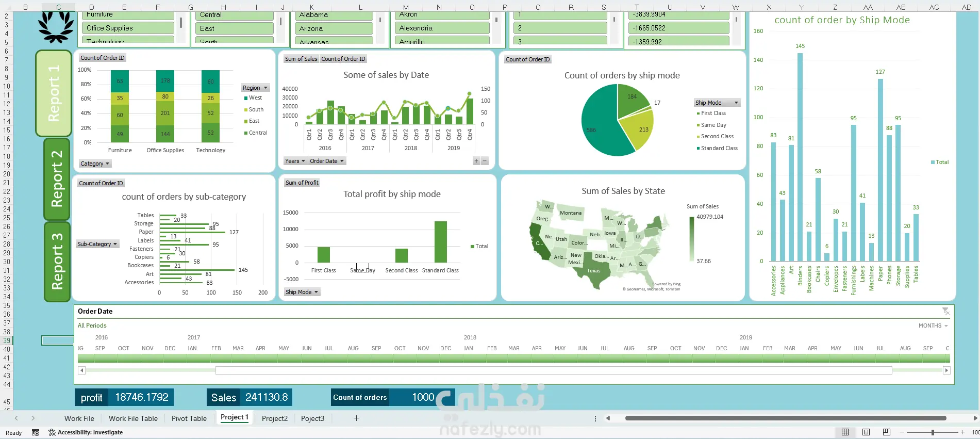The height and width of the screenshot is (439, 980).
Task: Toggle the Alexandria city slicer item
Action: (442, 28)
